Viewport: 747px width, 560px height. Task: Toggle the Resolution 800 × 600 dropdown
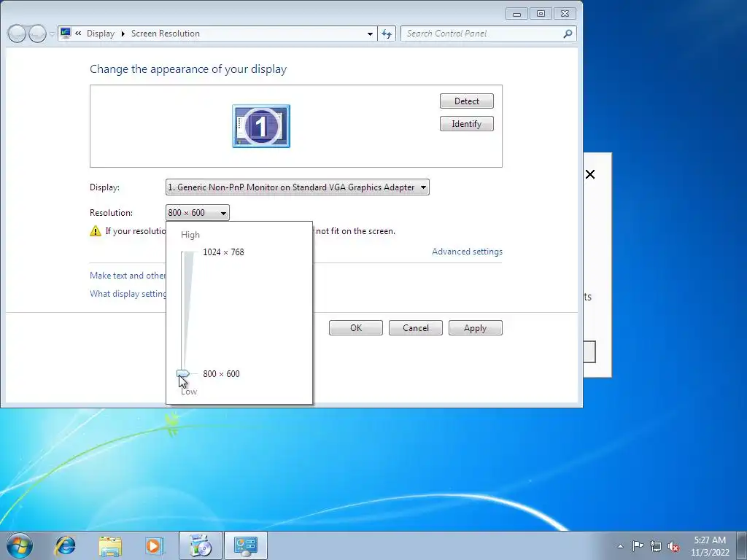click(197, 213)
